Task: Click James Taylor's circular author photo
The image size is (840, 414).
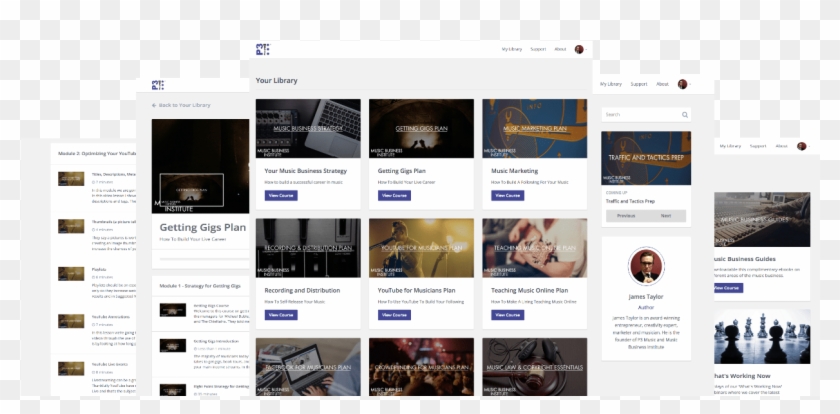Action: tap(646, 266)
